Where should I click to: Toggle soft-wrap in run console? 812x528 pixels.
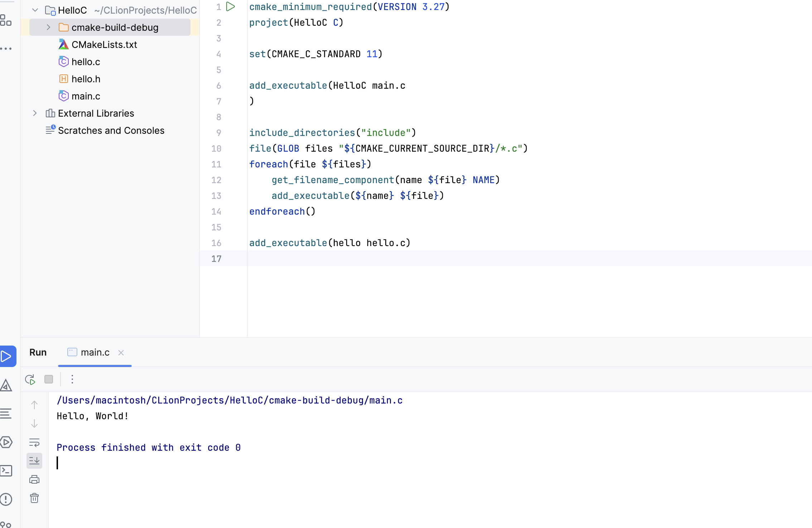point(34,442)
